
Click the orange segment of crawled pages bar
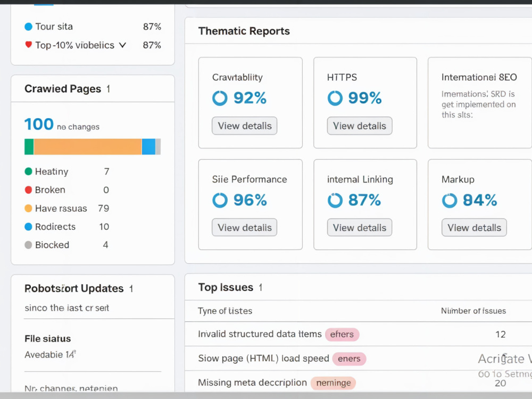(x=88, y=147)
